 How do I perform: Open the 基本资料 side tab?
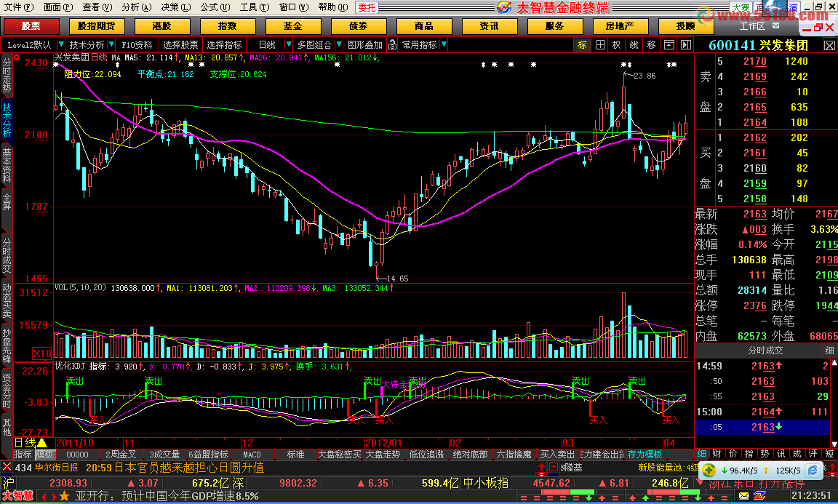click(7, 166)
